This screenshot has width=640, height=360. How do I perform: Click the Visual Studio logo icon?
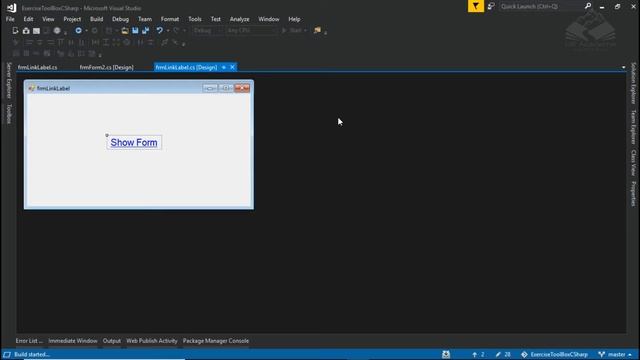11,8
